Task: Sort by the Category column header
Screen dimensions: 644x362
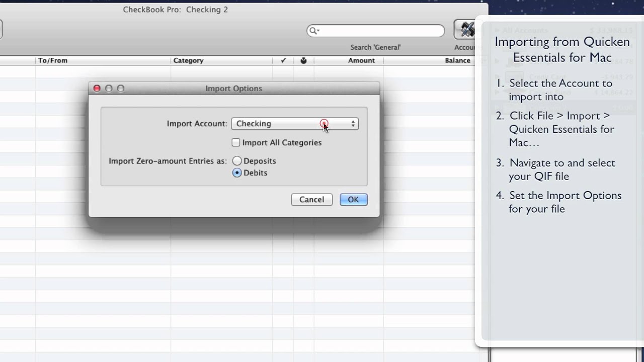Action: click(221, 60)
